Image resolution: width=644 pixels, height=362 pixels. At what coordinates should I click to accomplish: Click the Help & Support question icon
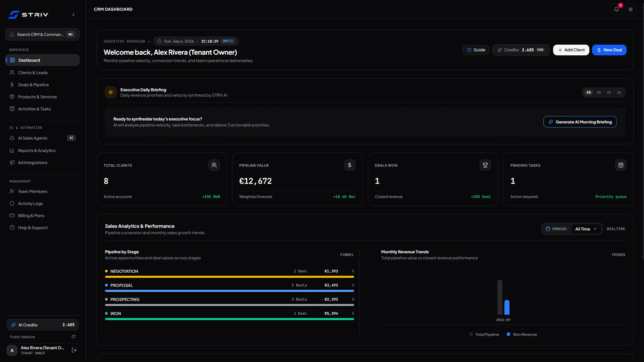(x=12, y=228)
